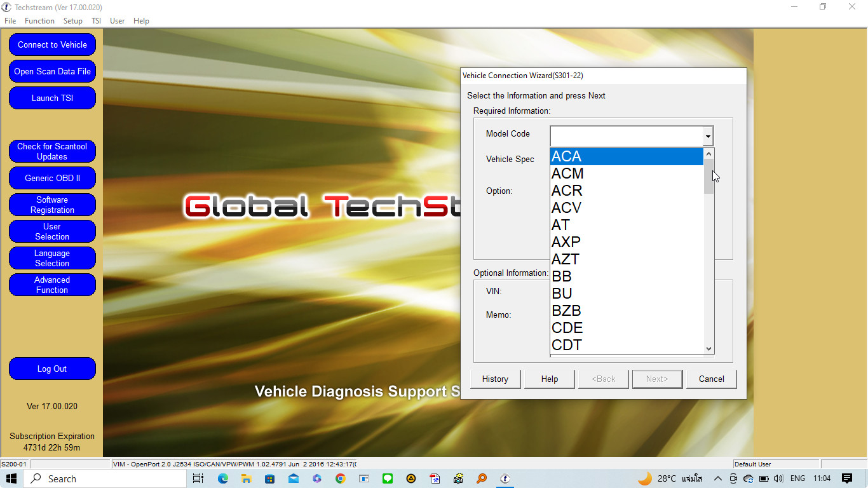The height and width of the screenshot is (488, 868).
Task: Select ACM from the model code list
Action: [627, 173]
